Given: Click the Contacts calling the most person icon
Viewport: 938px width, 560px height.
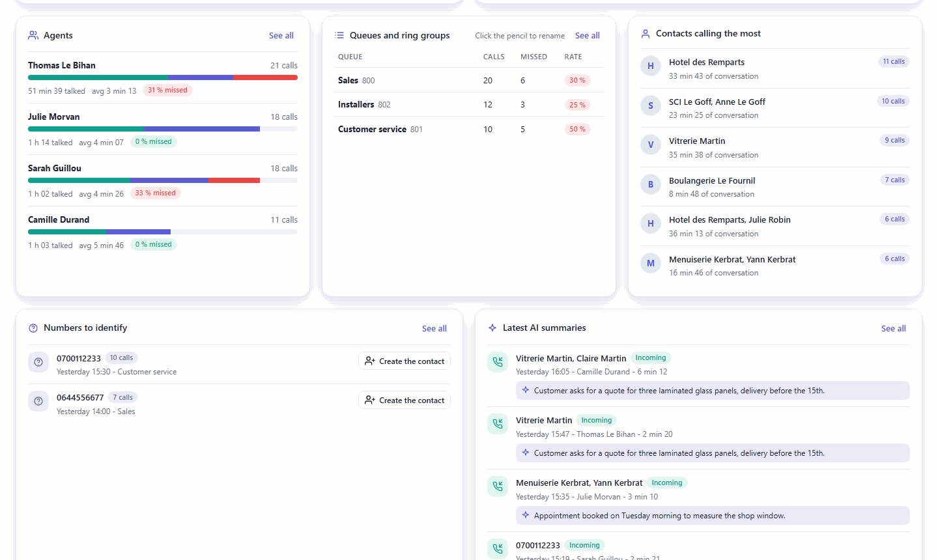Looking at the screenshot, I should click(x=646, y=34).
